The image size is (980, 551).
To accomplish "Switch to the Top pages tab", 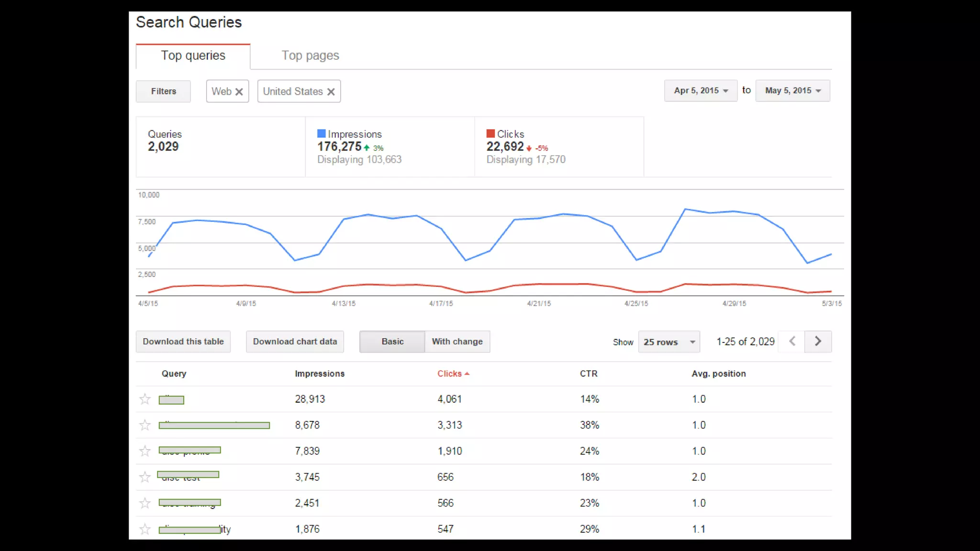I will pyautogui.click(x=310, y=55).
